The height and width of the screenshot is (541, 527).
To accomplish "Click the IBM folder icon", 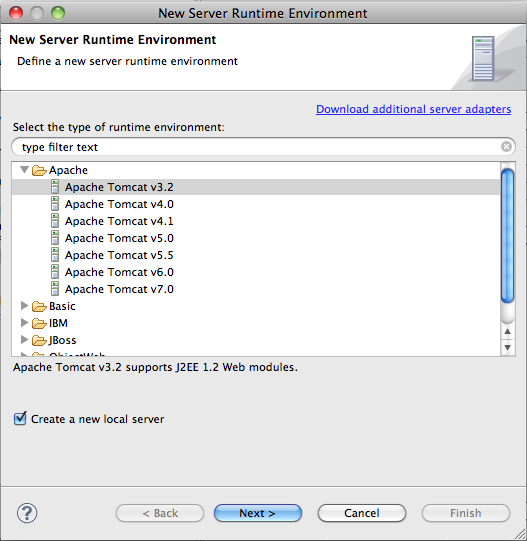I will tap(39, 323).
